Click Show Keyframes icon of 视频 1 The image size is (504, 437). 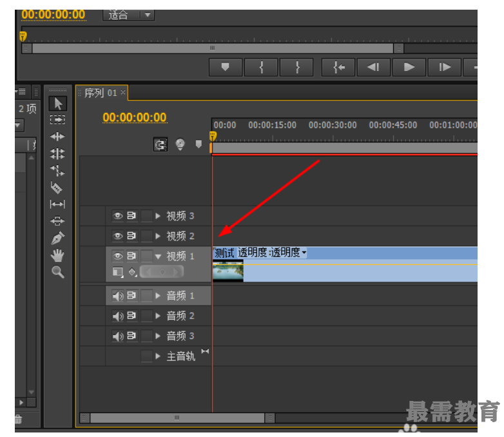click(132, 272)
